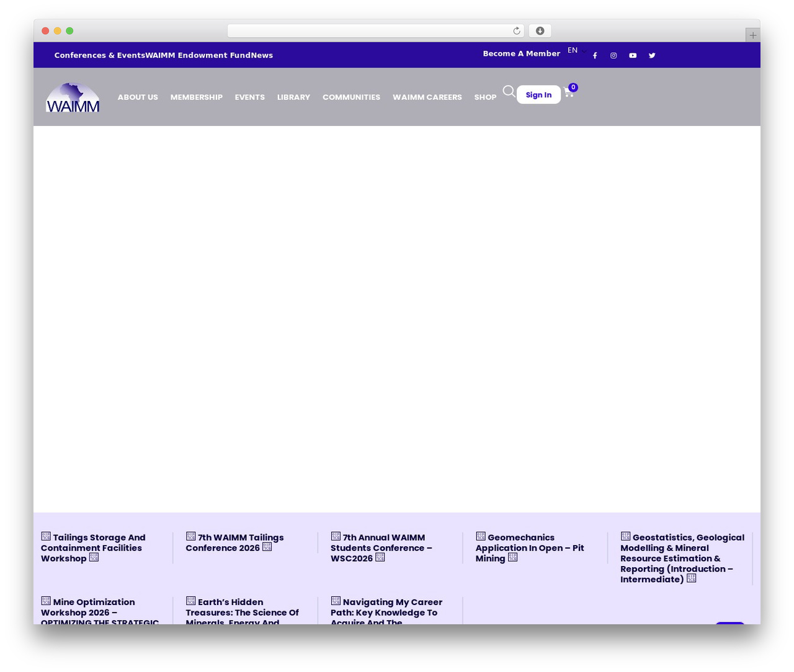Open WAIMM Endowment Fund link

tap(198, 55)
